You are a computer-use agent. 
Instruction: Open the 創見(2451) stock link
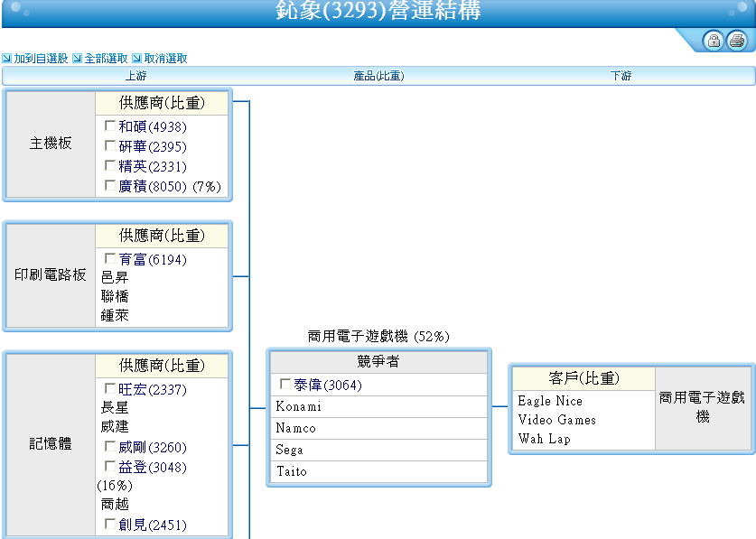pos(153,525)
